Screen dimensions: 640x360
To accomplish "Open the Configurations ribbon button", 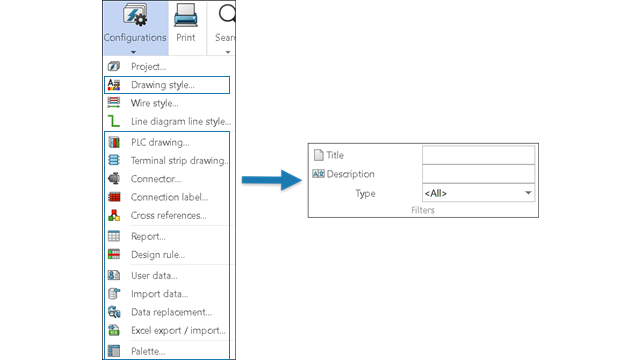I will point(135,28).
